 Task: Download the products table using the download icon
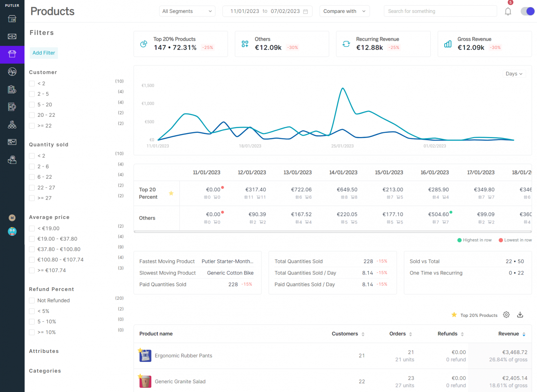tap(520, 315)
